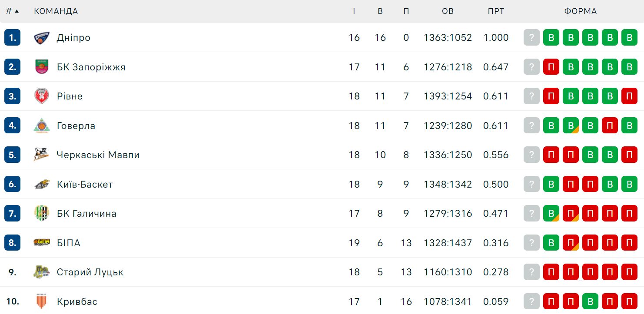The image size is (644, 314).
Task: Click the Рівне team logo
Action: click(42, 96)
